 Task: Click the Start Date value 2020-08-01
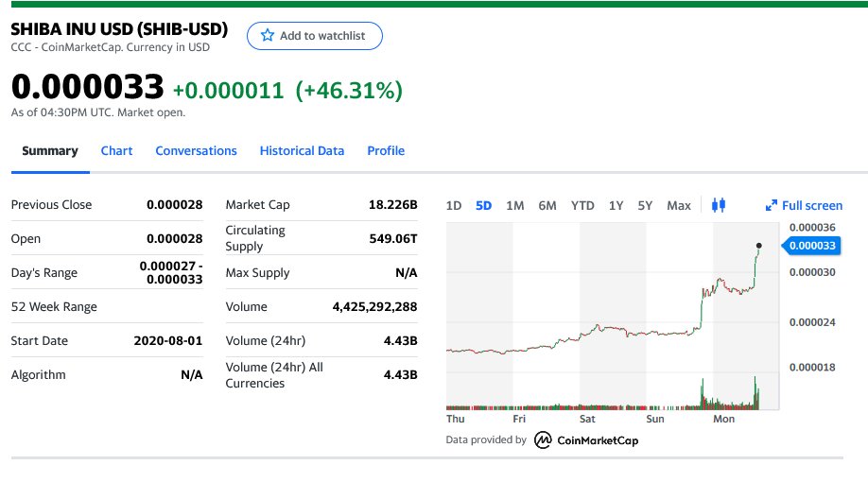[x=168, y=340]
